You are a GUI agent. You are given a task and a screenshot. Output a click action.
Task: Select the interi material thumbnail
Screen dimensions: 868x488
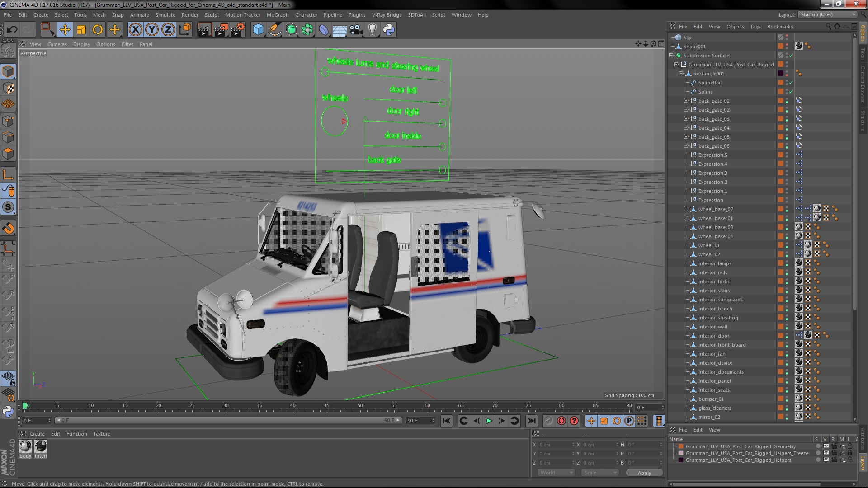41,446
